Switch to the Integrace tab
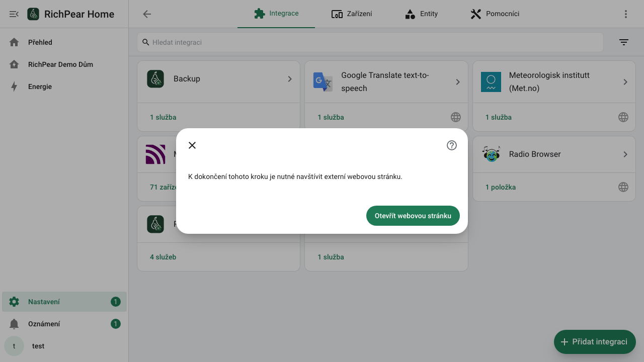This screenshot has width=644, height=362. (276, 14)
